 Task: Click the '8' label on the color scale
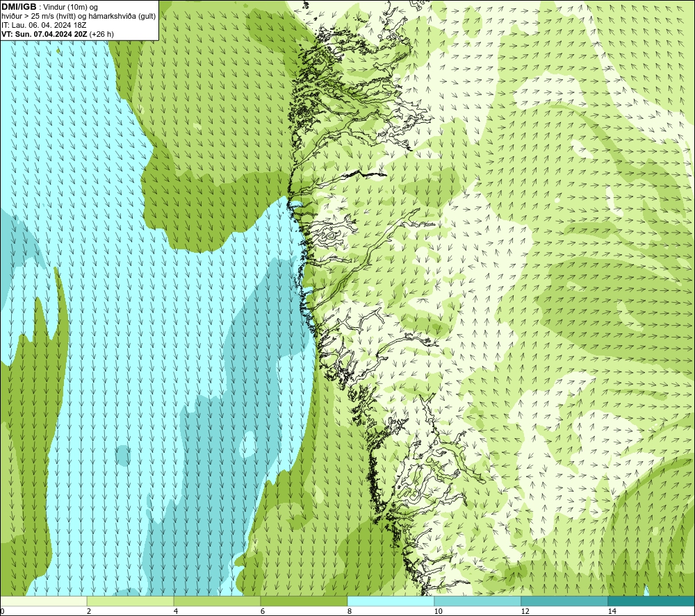350,611
